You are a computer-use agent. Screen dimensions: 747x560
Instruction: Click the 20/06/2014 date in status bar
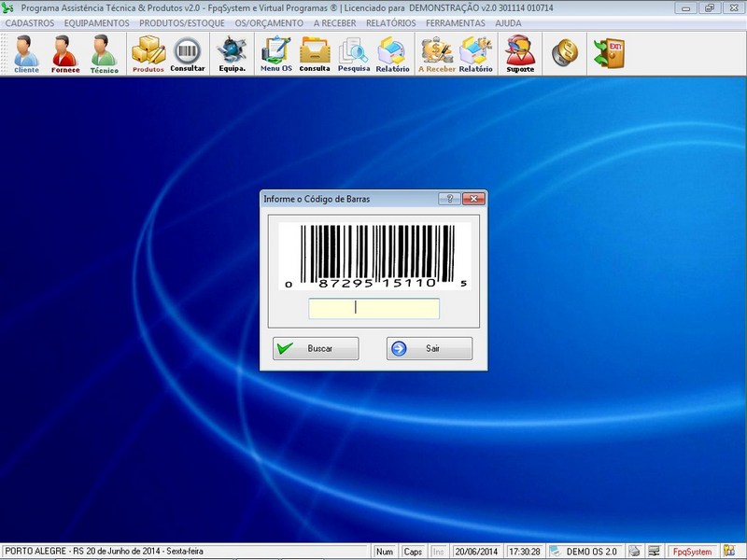click(476, 552)
